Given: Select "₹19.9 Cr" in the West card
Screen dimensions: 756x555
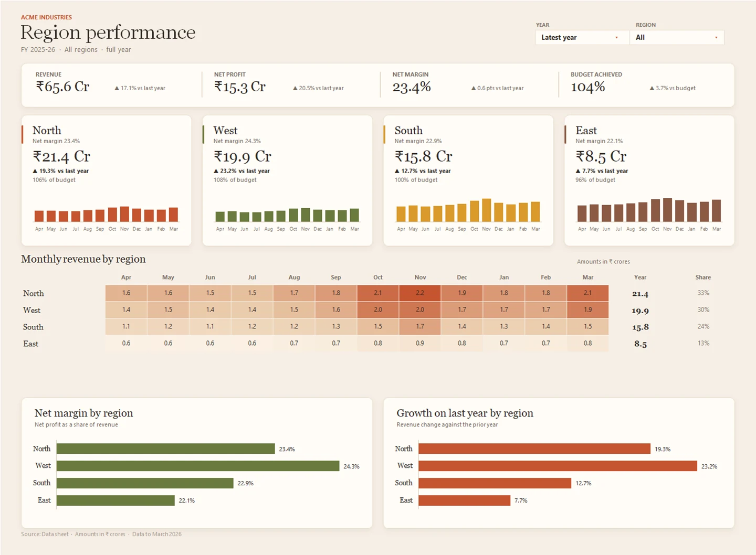Looking at the screenshot, I should 243,156.
